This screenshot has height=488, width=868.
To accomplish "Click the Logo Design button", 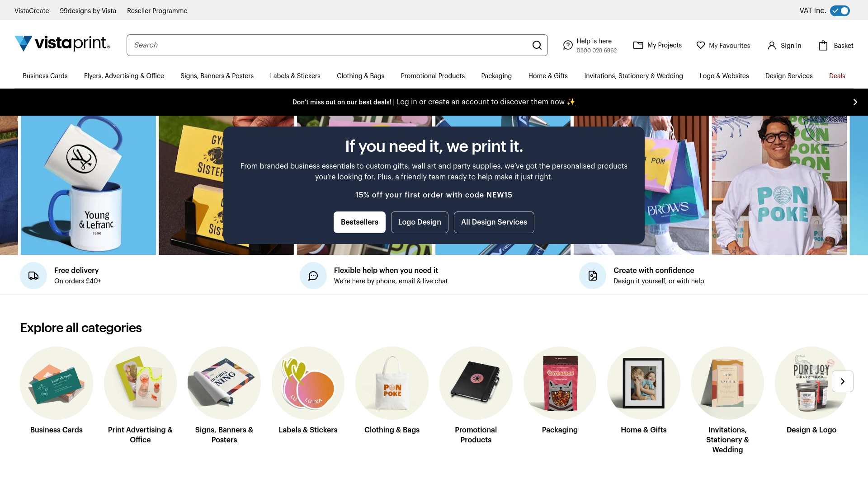I will (x=419, y=222).
